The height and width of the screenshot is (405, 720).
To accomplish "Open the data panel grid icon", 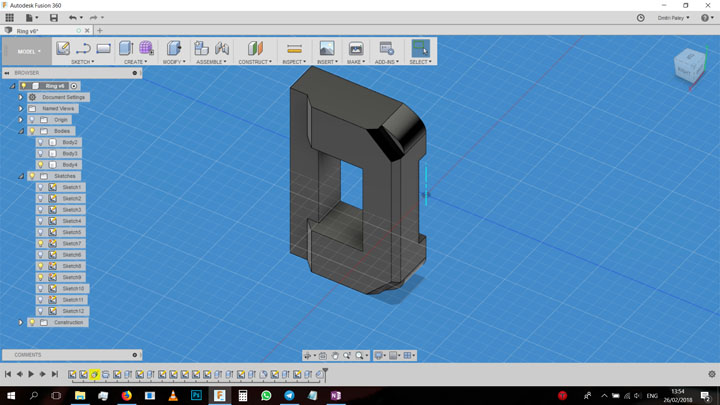I will 10,17.
